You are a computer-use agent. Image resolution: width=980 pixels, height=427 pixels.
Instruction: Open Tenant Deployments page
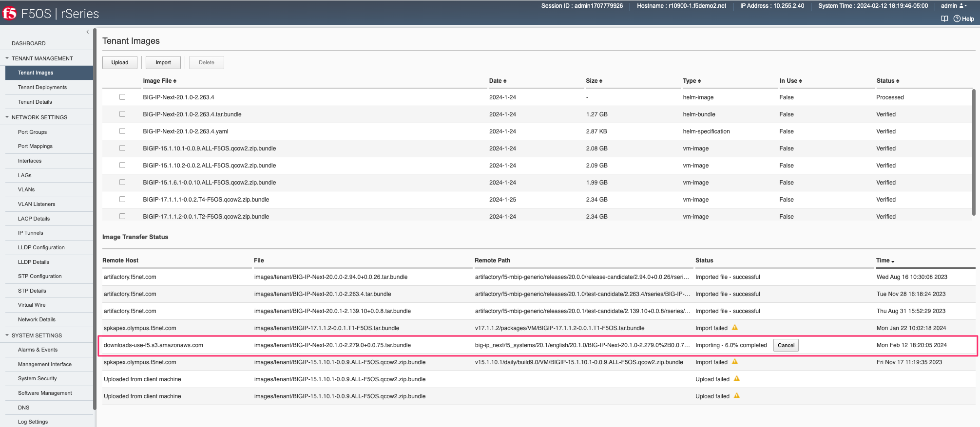(42, 87)
